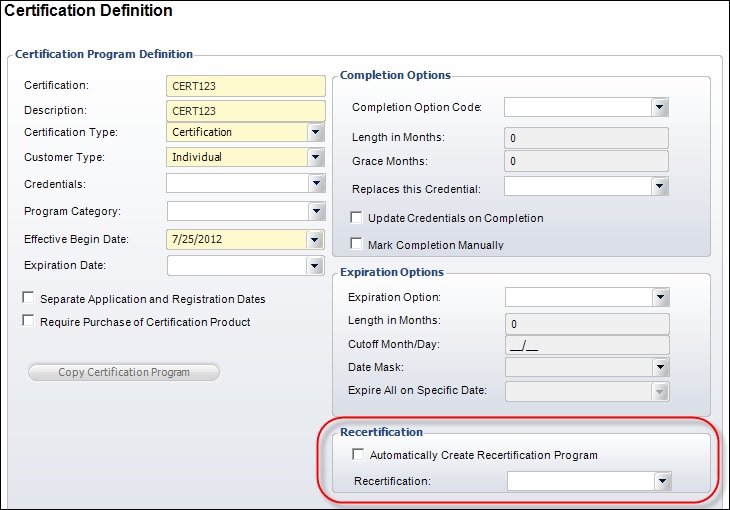Expand Completion Option Code dropdown
730x510 pixels.
(x=659, y=108)
